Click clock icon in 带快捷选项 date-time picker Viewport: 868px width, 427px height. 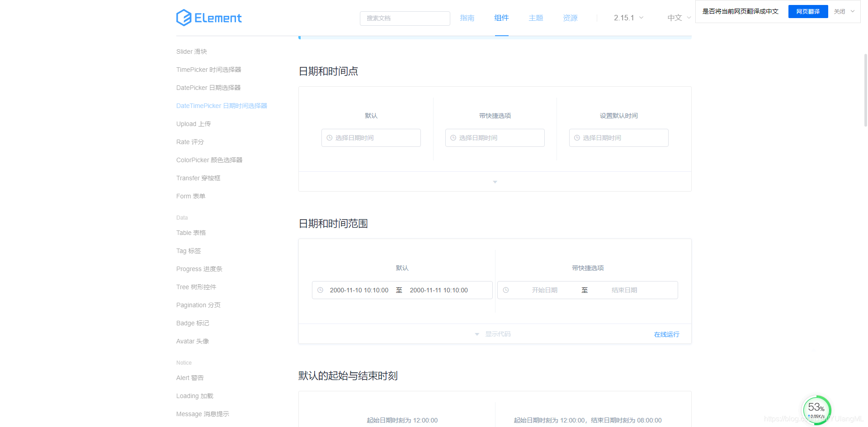pyautogui.click(x=453, y=138)
